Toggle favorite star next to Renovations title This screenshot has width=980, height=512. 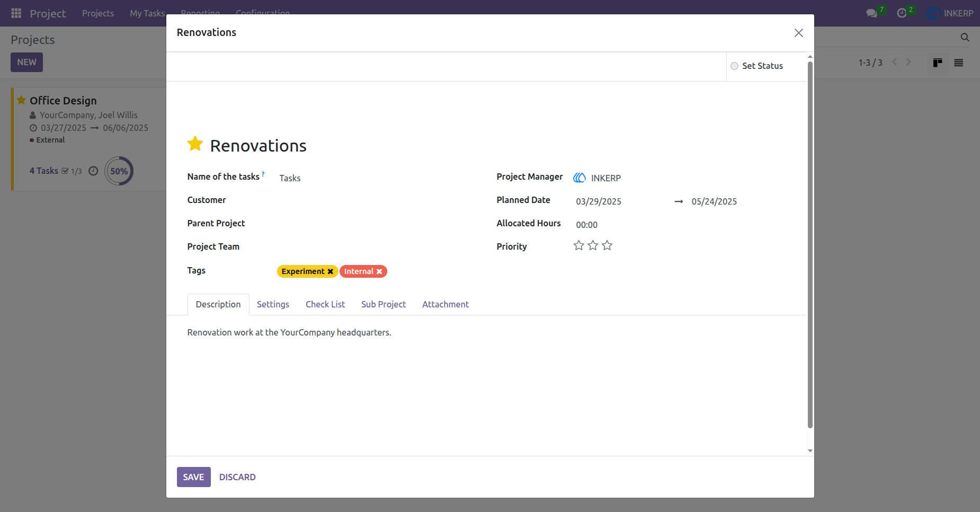[195, 144]
